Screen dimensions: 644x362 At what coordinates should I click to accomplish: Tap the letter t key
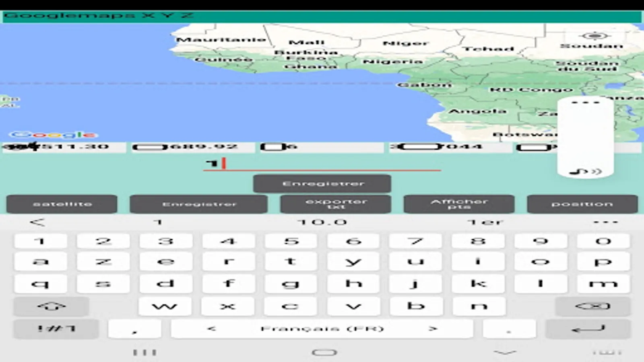(291, 262)
